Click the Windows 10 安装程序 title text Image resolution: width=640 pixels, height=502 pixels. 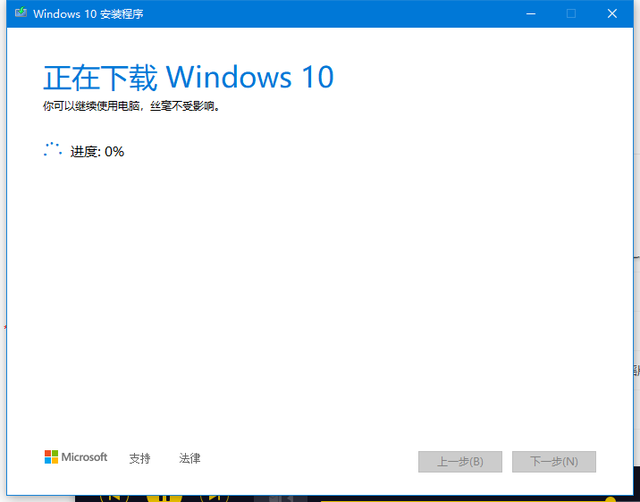click(88, 14)
